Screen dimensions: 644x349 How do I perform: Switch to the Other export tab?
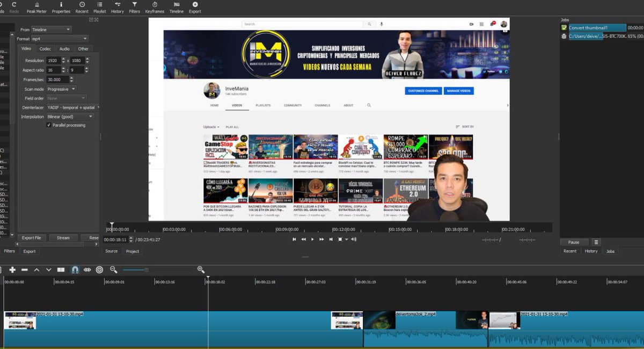pyautogui.click(x=83, y=49)
